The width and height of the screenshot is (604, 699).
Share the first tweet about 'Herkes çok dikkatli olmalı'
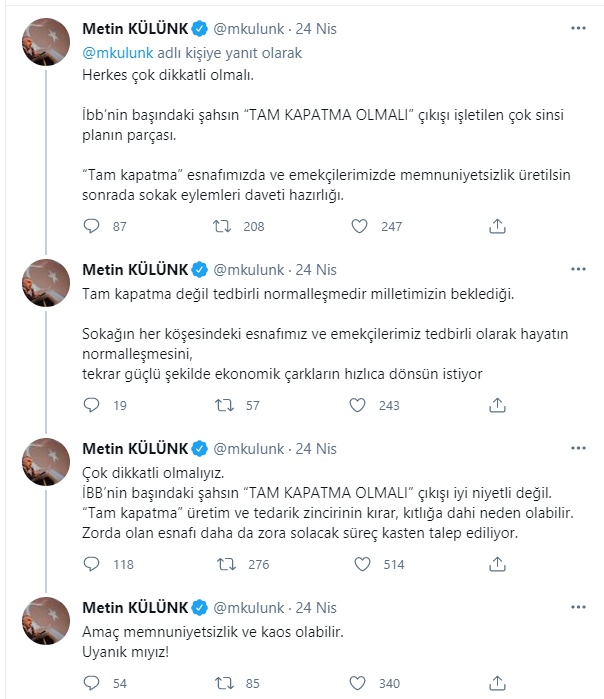tap(497, 227)
